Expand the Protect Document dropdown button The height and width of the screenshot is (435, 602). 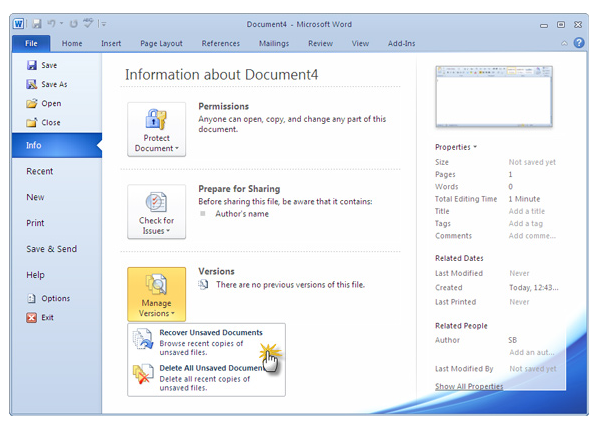pyautogui.click(x=156, y=129)
